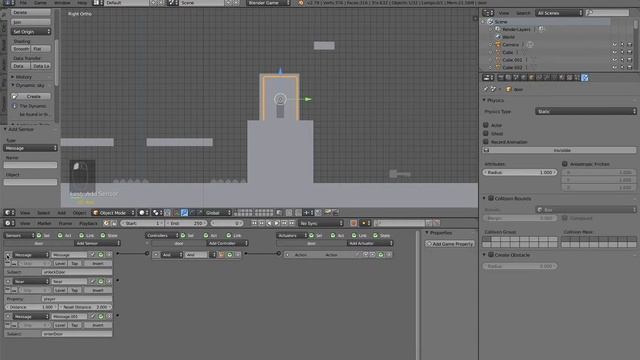Click the screen layout field Default
Image resolution: width=640 pixels, height=360 pixels.
[126, 2]
